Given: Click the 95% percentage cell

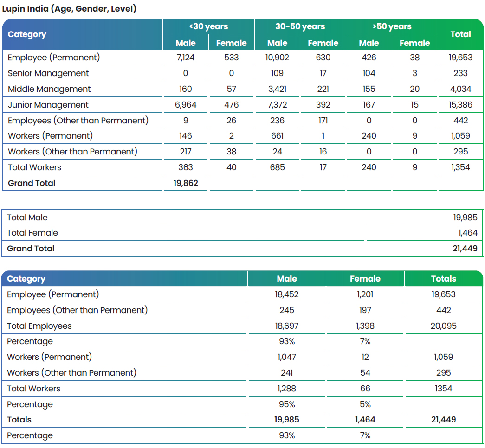Looking at the screenshot, I should tap(287, 404).
